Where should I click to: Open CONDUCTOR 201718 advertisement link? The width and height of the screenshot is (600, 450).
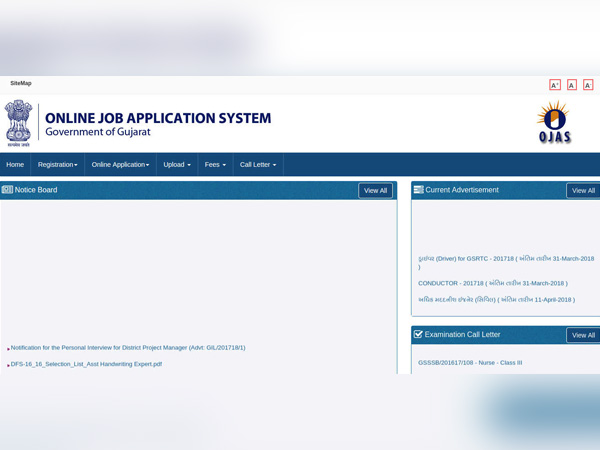click(x=493, y=283)
